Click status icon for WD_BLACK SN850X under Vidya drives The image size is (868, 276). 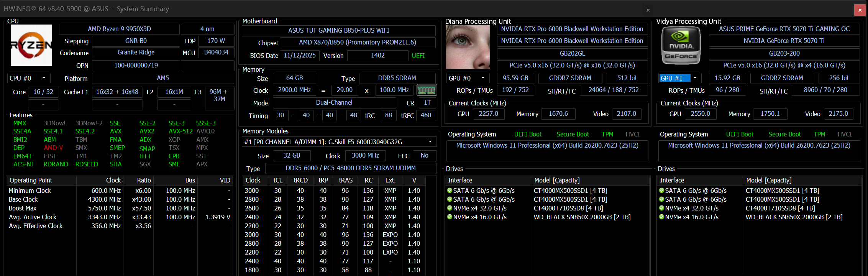click(661, 217)
